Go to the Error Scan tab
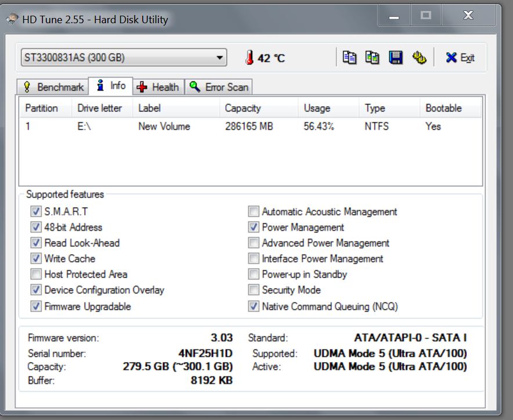Screen dimensions: 513x420 219,87
